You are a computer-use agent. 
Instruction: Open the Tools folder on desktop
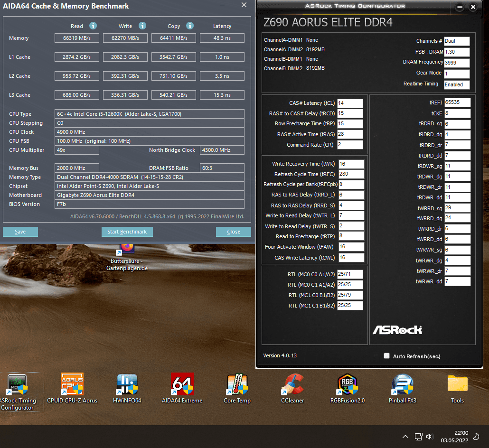click(x=457, y=389)
